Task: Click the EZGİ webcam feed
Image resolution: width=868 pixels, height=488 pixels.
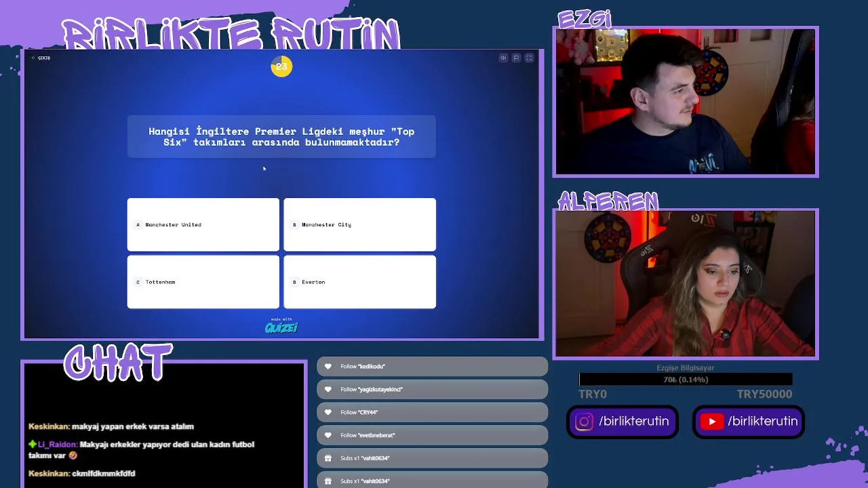Action: [x=686, y=102]
